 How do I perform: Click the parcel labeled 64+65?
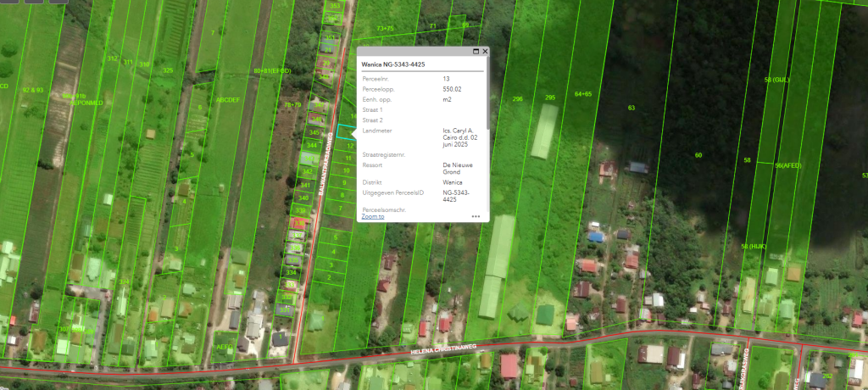583,94
